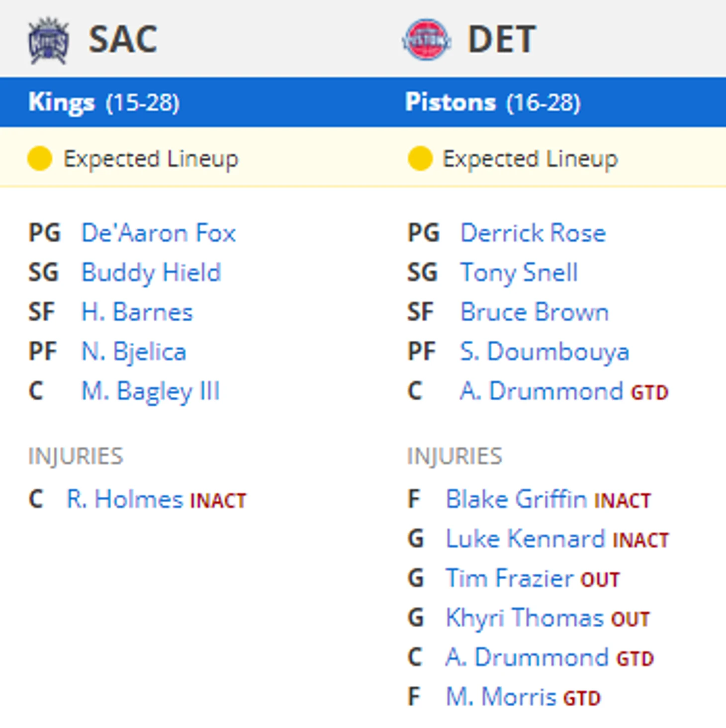Click the Sacramento Kings logo icon
Viewport: 726px width, 728px height.
point(48,41)
